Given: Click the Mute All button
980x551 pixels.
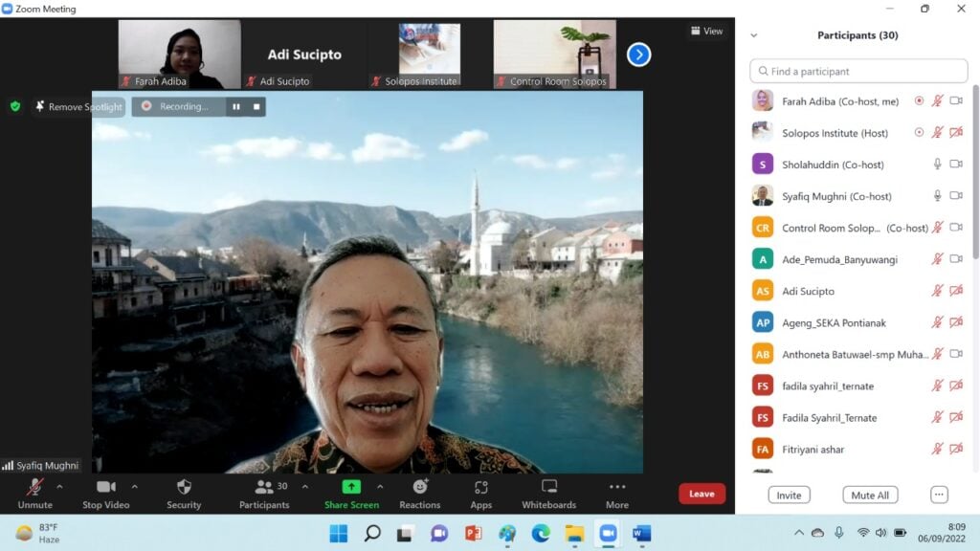Looking at the screenshot, I should coord(870,495).
